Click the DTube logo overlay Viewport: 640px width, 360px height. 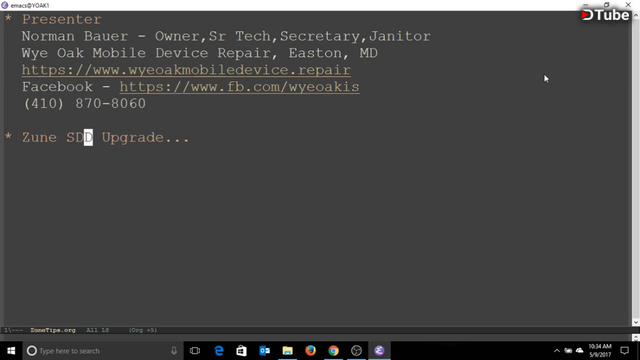tap(605, 15)
